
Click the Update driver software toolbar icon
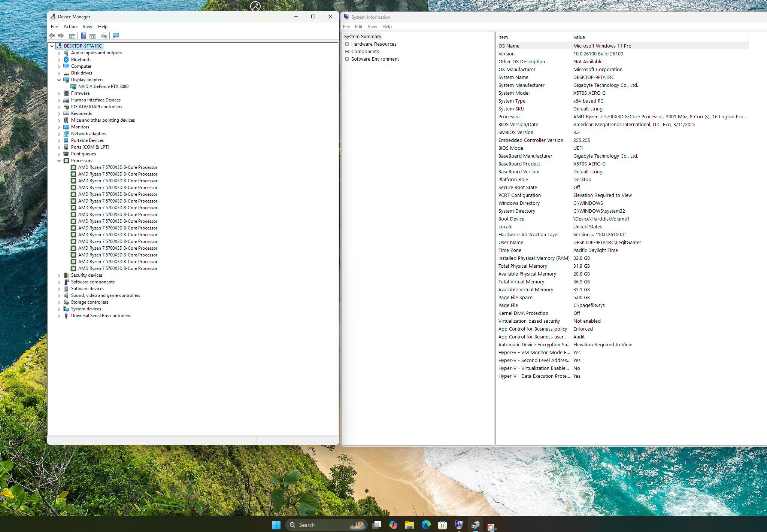(104, 36)
